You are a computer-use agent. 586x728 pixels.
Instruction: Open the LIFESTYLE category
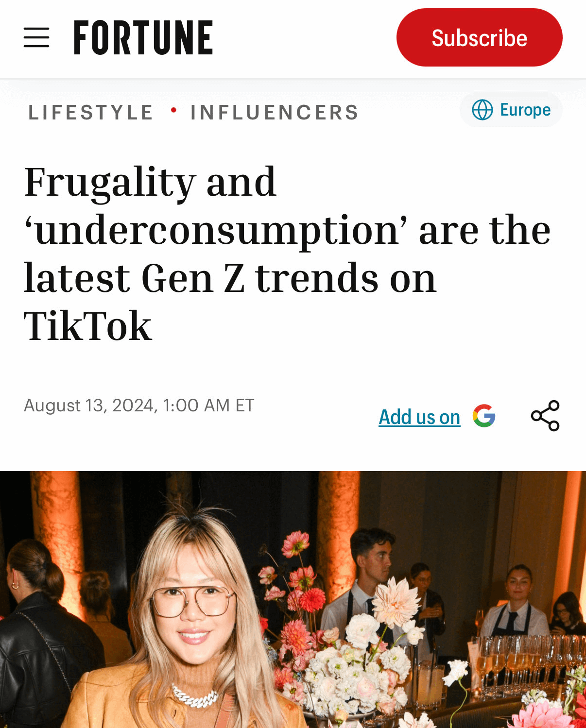(x=91, y=112)
